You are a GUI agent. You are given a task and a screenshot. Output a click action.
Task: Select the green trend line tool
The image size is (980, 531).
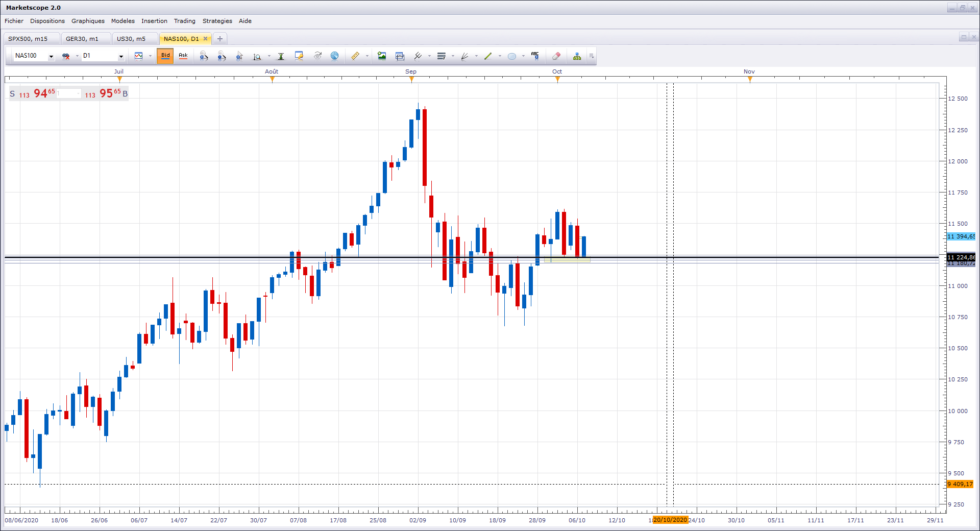(488, 56)
